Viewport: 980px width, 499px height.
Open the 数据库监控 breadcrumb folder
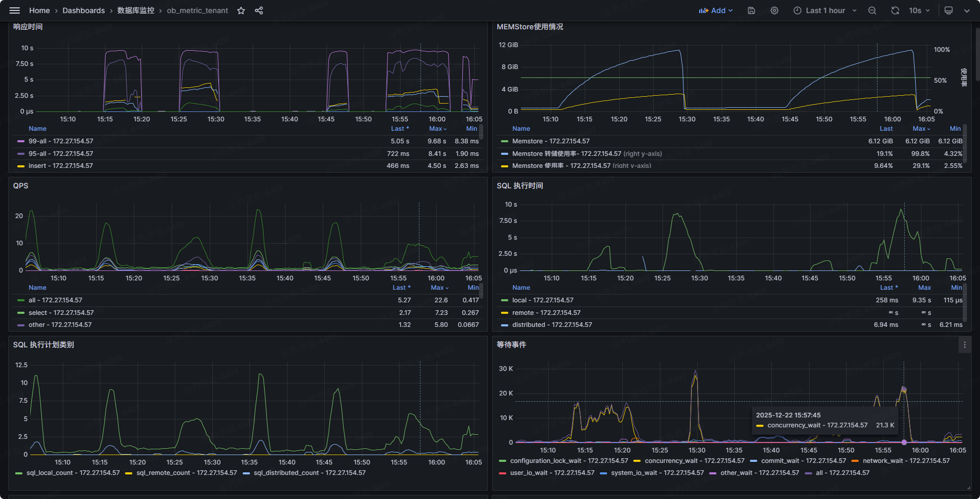tap(135, 10)
